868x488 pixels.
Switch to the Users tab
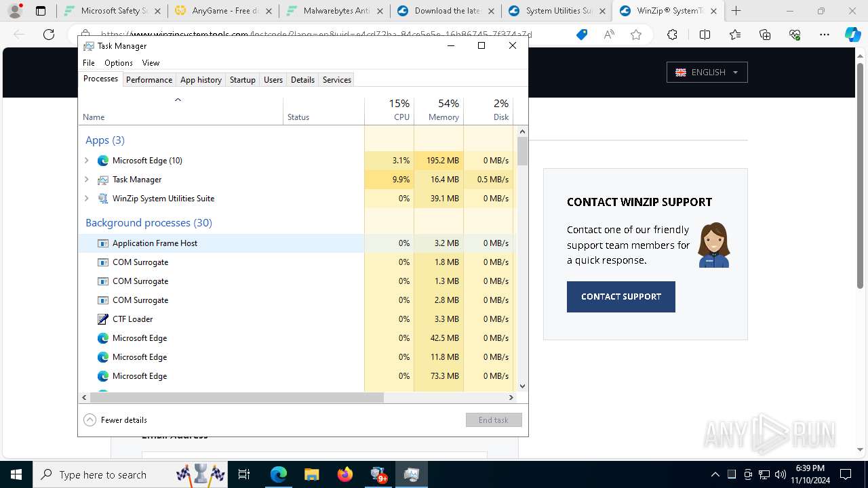point(273,80)
